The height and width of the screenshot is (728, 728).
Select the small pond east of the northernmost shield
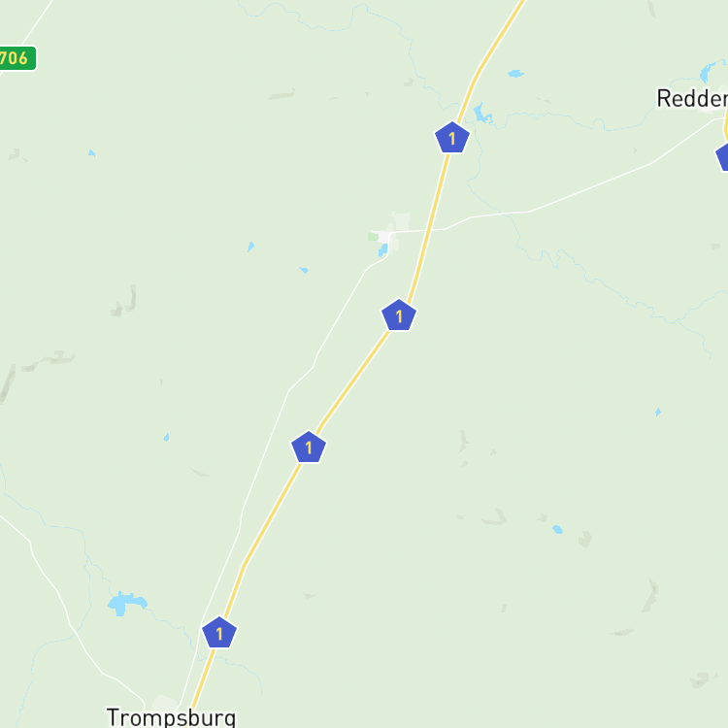pos(515,74)
